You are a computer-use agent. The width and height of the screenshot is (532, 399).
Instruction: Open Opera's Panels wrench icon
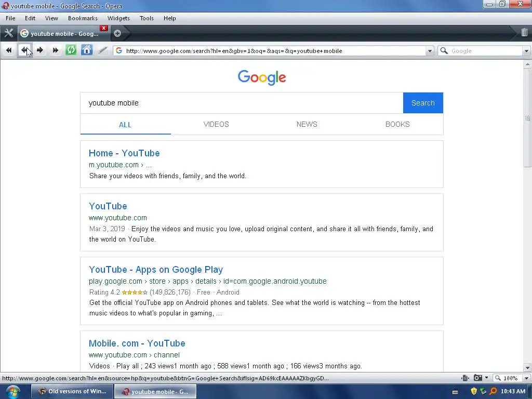pyautogui.click(x=8, y=33)
